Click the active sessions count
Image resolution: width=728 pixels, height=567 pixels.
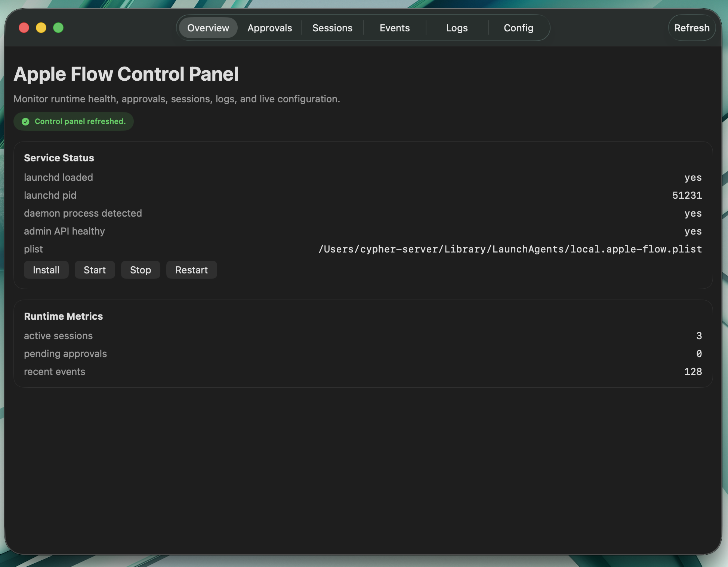coord(699,335)
